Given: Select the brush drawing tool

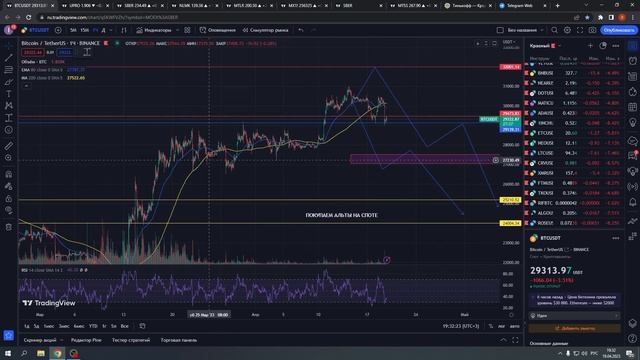Looking at the screenshot, I should tap(9, 82).
